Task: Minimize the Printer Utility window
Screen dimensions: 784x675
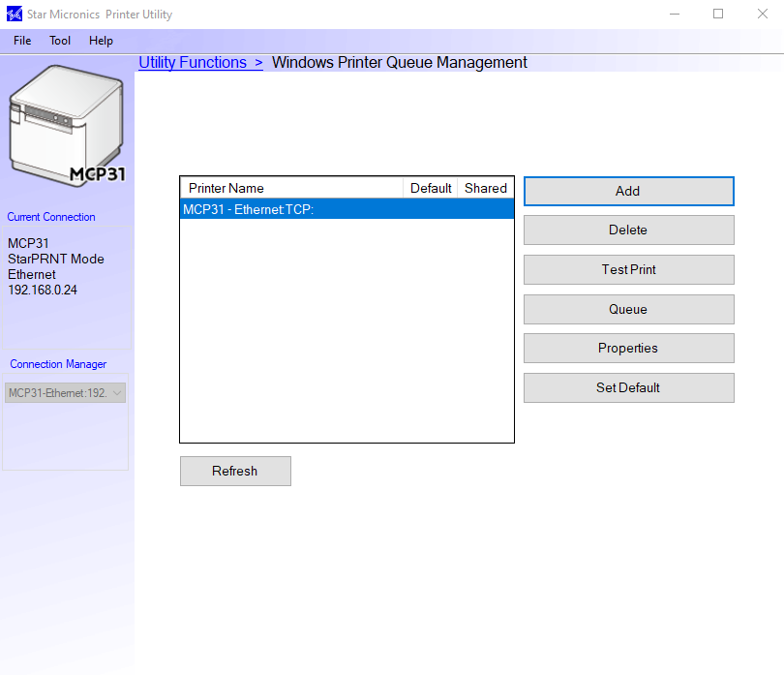Action: point(674,14)
